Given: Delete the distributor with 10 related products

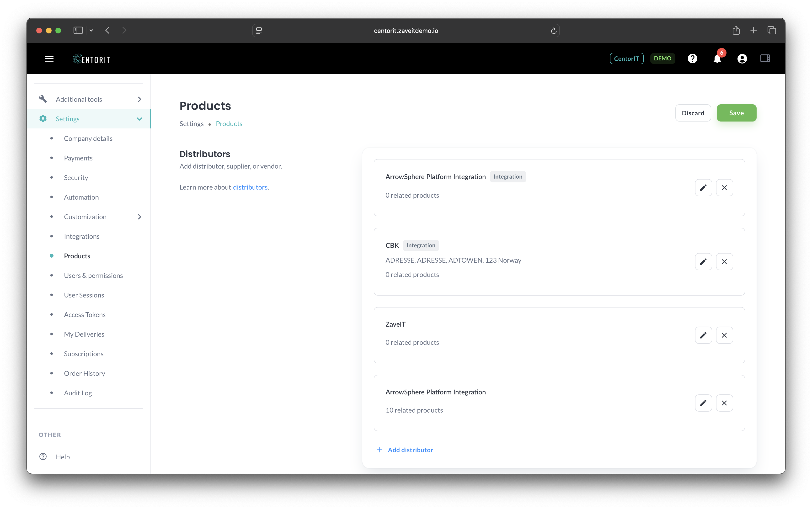Looking at the screenshot, I should pyautogui.click(x=724, y=403).
